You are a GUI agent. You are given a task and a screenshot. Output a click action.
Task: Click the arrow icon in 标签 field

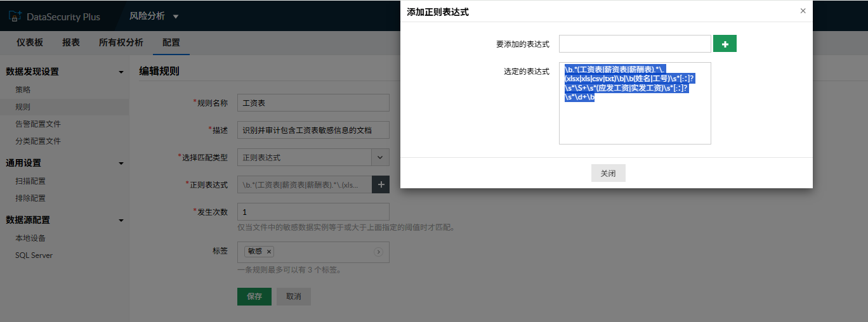click(379, 252)
